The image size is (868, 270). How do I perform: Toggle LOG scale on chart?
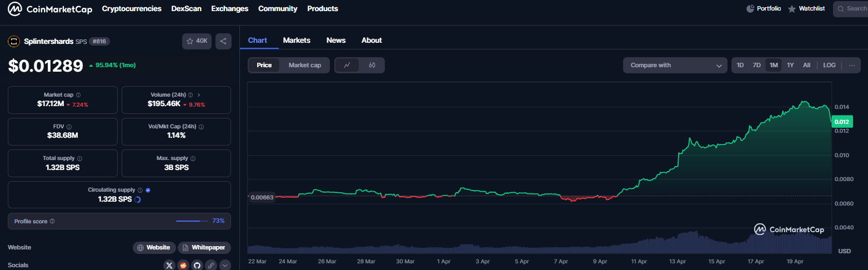click(x=829, y=65)
